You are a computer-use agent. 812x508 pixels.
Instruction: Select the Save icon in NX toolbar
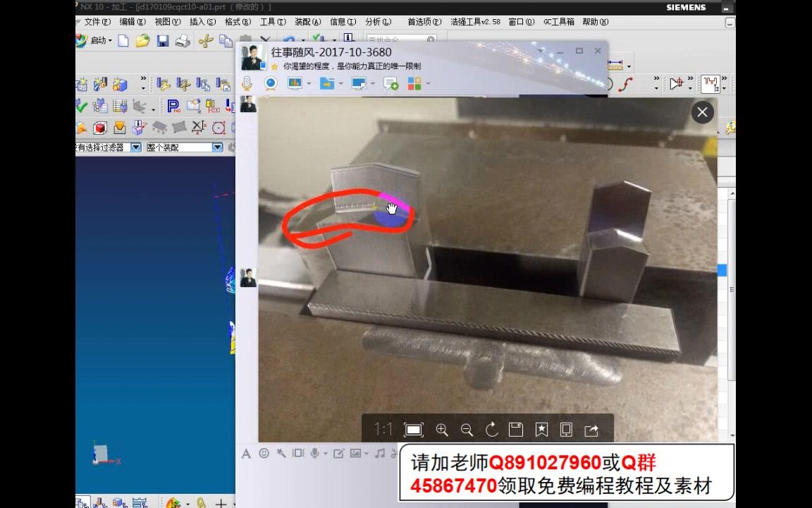point(164,40)
